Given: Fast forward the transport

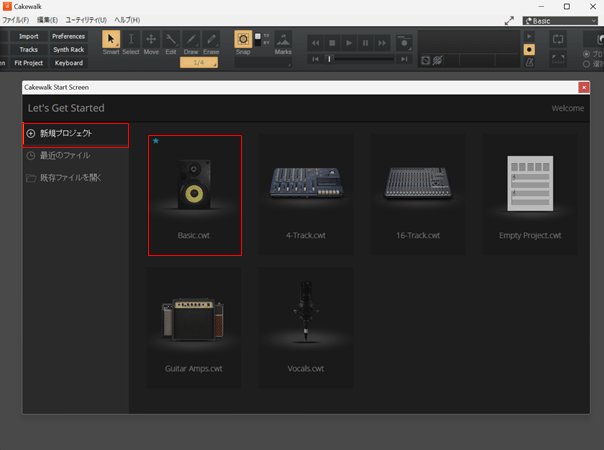Looking at the screenshot, I should [x=382, y=43].
